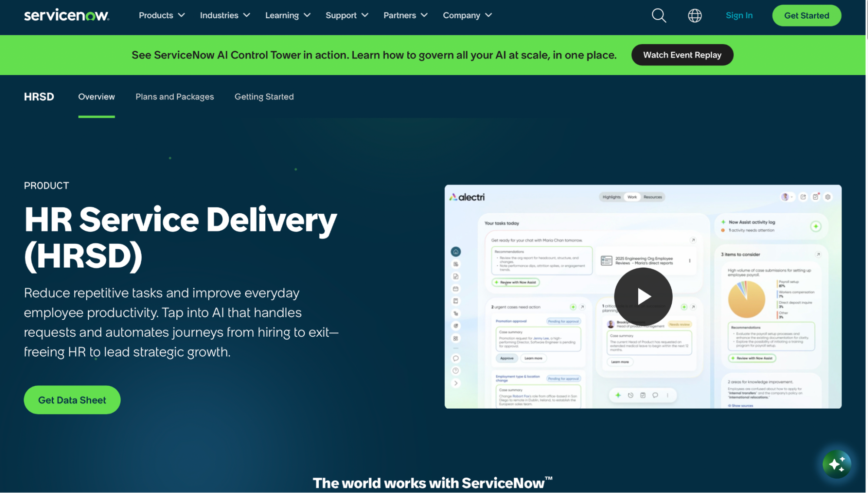Click the HRSD section label
This screenshot has height=493, width=868.
pos(39,97)
